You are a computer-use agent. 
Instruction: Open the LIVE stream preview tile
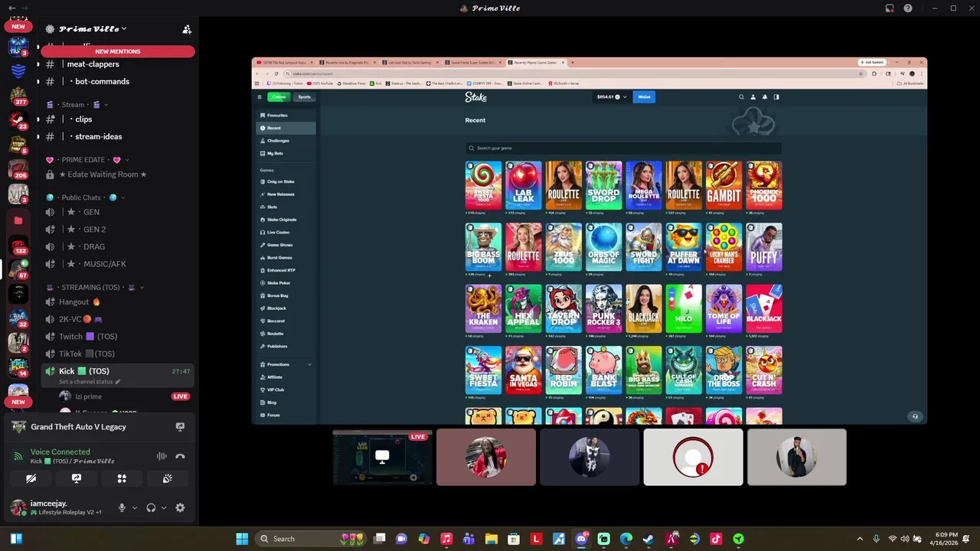[383, 457]
